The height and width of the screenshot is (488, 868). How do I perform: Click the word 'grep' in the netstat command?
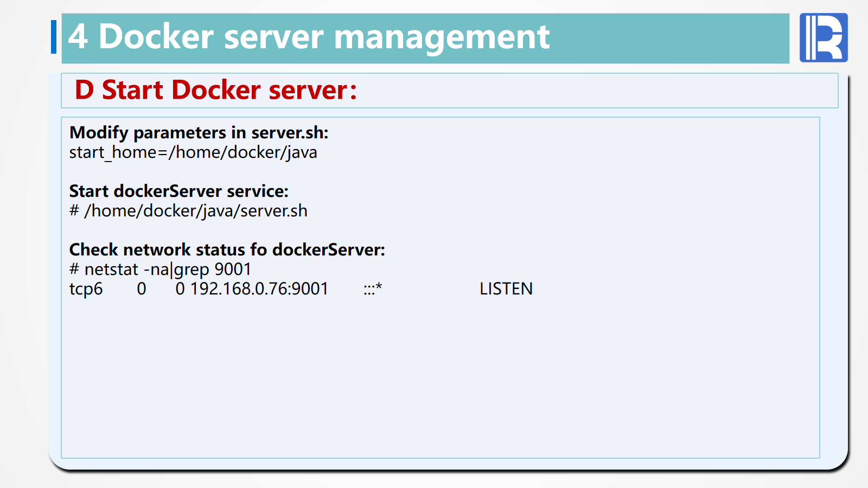coord(192,269)
